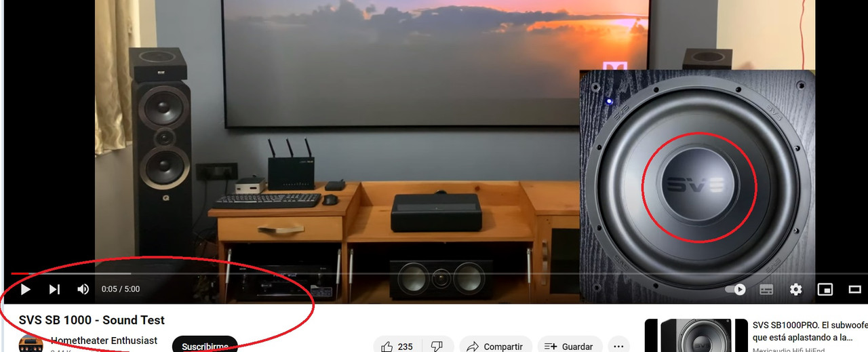Enable miniplayer mode
This screenshot has width=868, height=352.
[x=825, y=290]
